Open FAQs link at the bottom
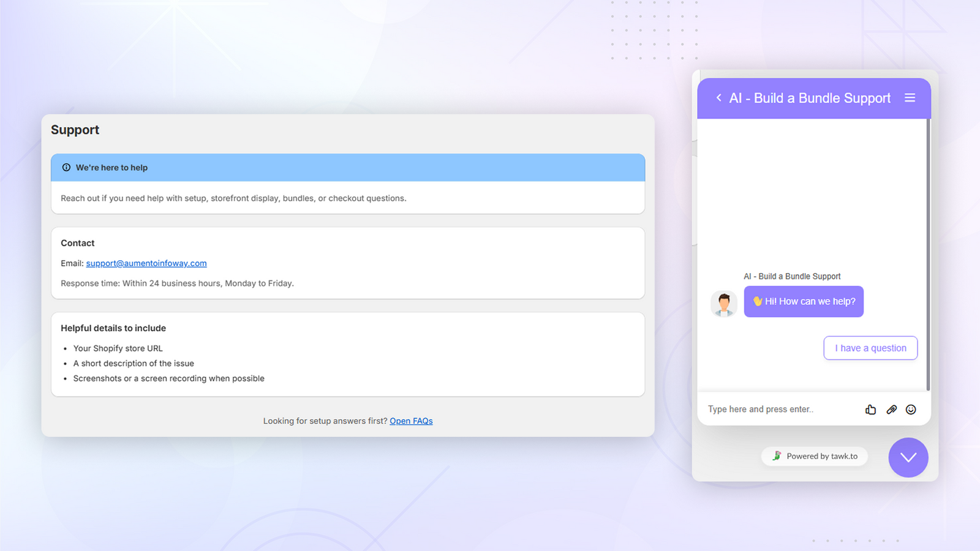The image size is (980, 551). pyautogui.click(x=411, y=421)
